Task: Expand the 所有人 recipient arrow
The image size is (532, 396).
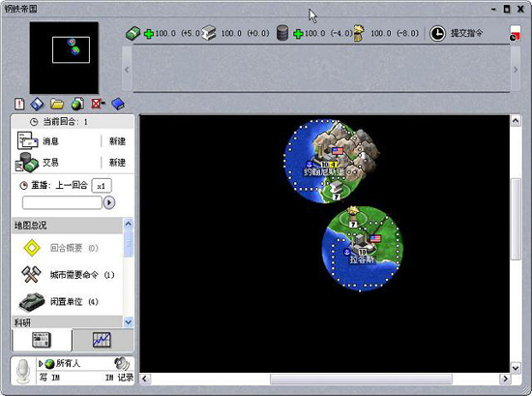Action: (41, 364)
